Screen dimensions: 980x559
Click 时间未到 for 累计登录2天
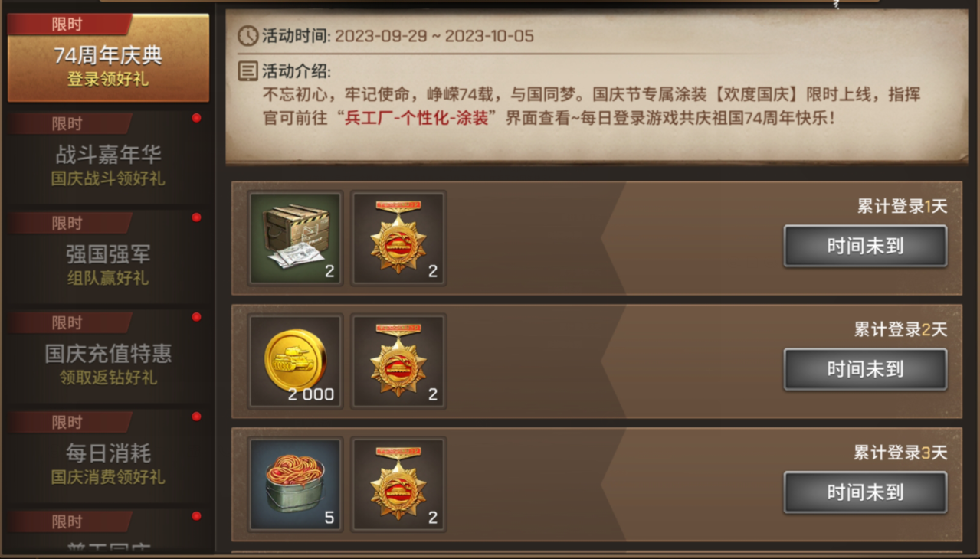(x=865, y=369)
